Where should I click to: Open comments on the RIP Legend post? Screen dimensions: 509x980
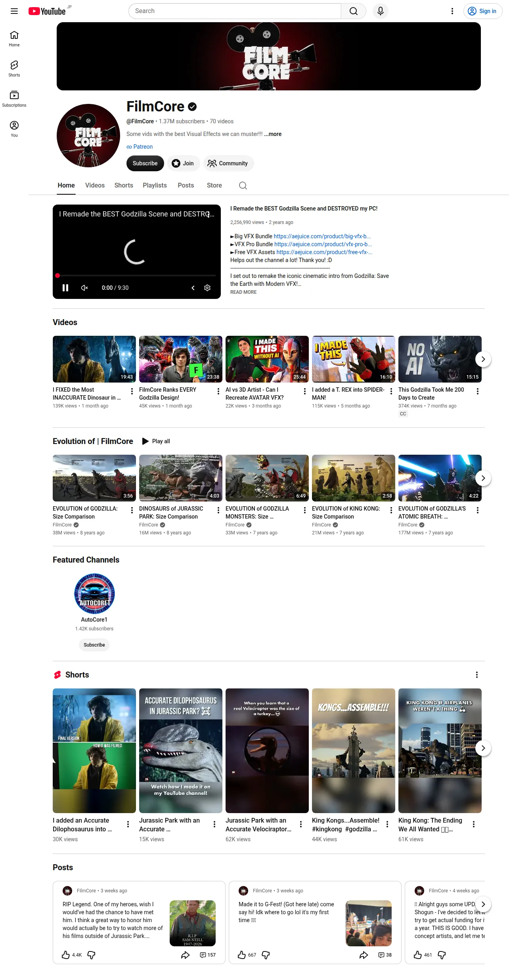208,955
